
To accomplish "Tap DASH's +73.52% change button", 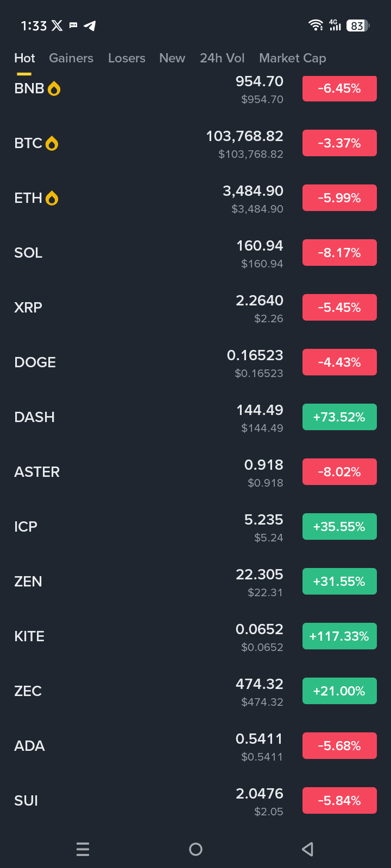I will (339, 417).
